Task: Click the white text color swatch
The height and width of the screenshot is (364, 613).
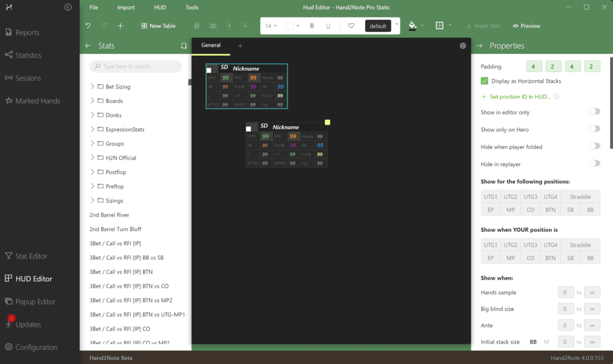Action: (x=290, y=26)
